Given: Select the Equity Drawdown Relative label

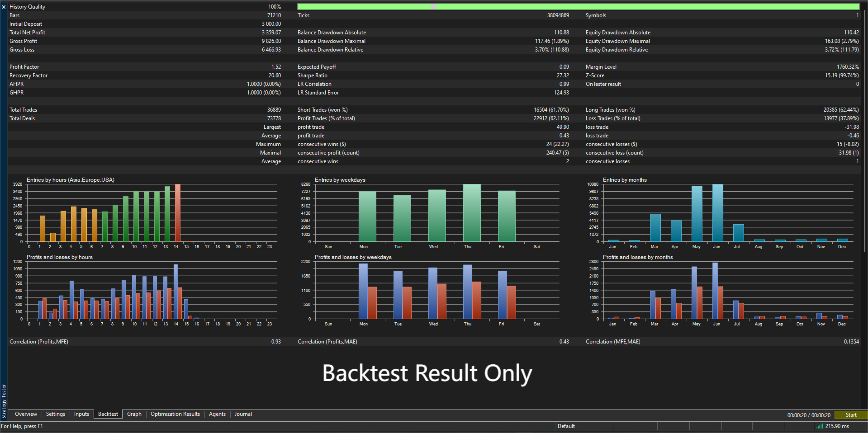Looking at the screenshot, I should 617,50.
